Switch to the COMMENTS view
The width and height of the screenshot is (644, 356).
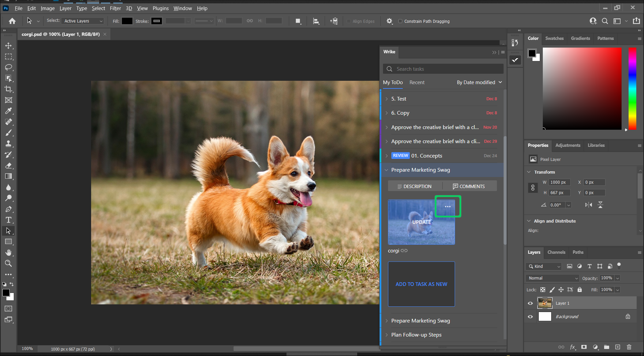pos(469,186)
